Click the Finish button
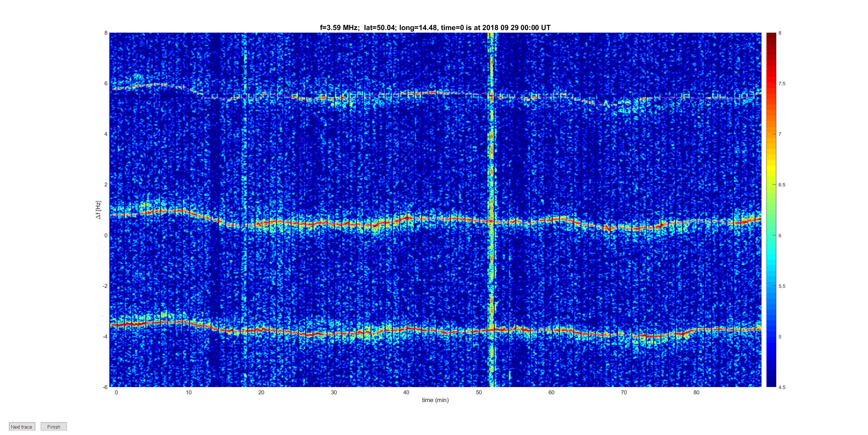868x435 pixels. [54, 427]
